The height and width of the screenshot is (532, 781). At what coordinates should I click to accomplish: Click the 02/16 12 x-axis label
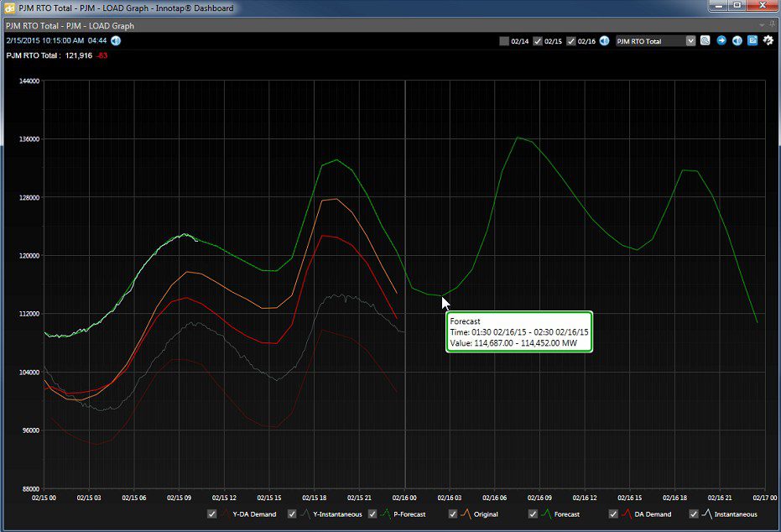pyautogui.click(x=585, y=498)
